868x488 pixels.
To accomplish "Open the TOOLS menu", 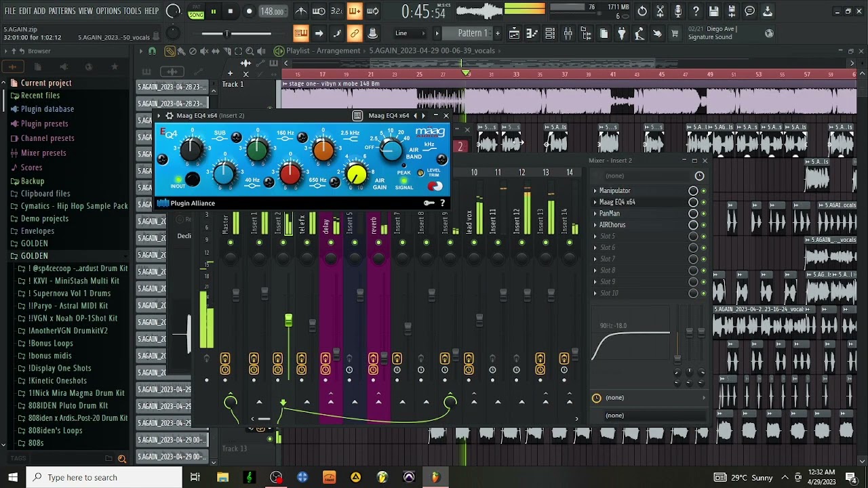I will coord(132,11).
